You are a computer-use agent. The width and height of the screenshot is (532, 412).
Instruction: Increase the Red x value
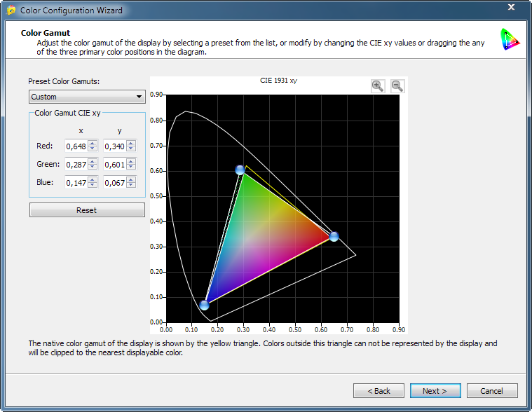tap(93, 144)
